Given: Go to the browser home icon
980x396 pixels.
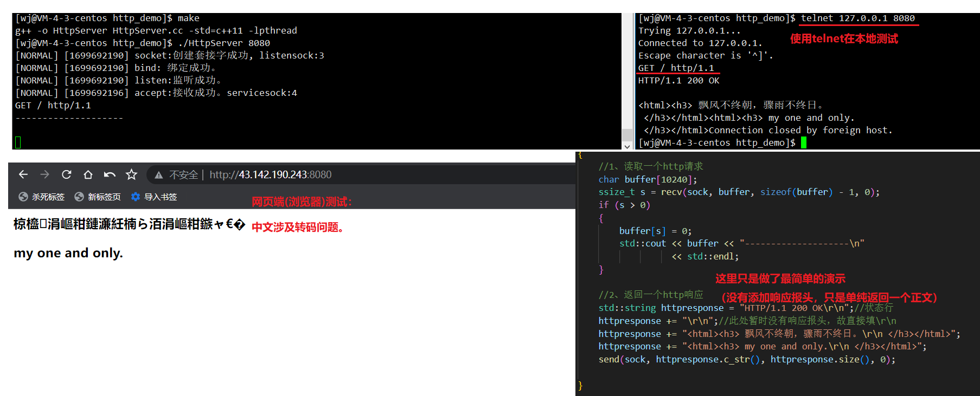Looking at the screenshot, I should click(x=88, y=174).
